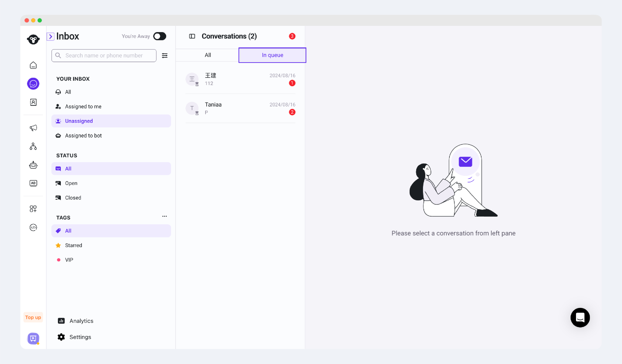This screenshot has height=364, width=622.
Task: Toggle the You're Away availability switch
Action: (x=160, y=36)
